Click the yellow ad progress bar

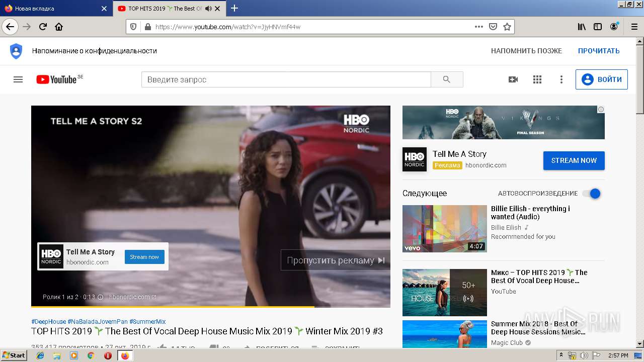point(173,307)
